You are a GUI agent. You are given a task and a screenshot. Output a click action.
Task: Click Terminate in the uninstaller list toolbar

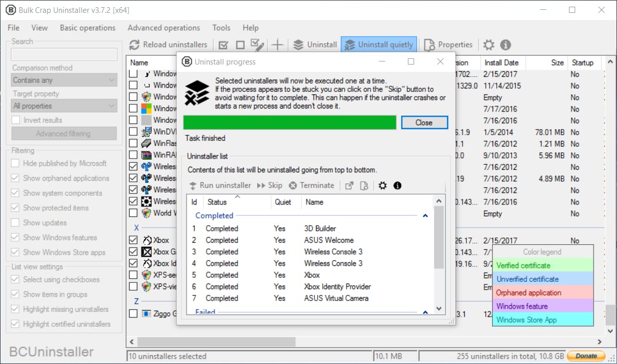312,185
